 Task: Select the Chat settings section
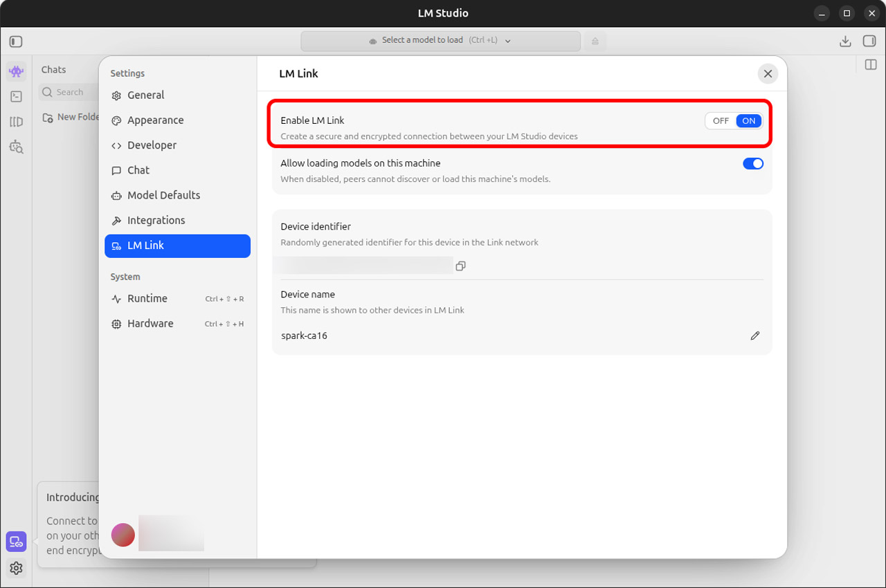tap(177, 170)
